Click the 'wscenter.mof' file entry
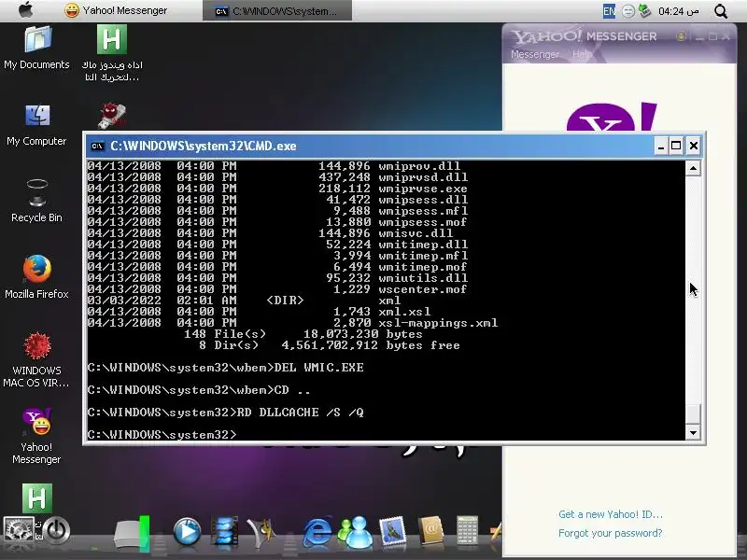Screen dimensions: 747x560 (x=423, y=289)
